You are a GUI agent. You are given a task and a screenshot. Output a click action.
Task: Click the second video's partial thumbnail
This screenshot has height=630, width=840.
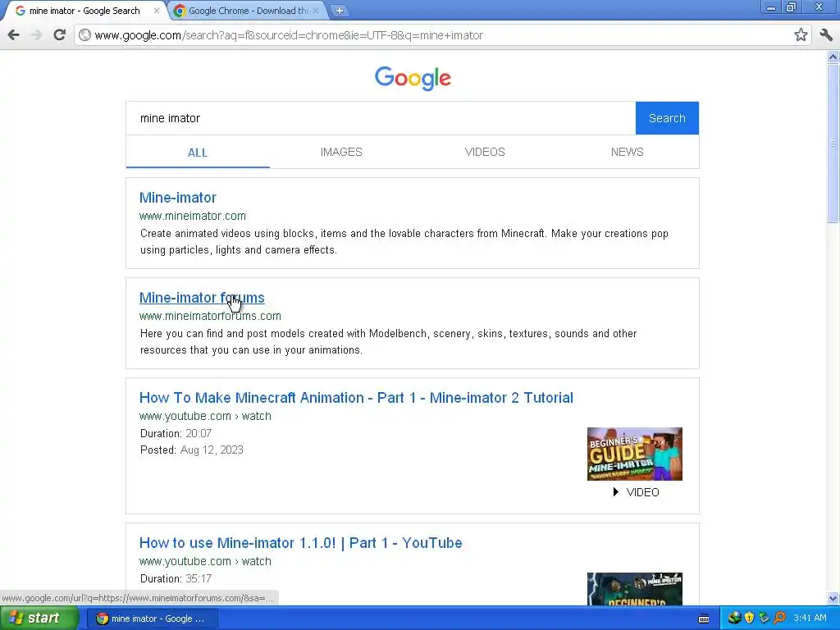pyautogui.click(x=635, y=589)
